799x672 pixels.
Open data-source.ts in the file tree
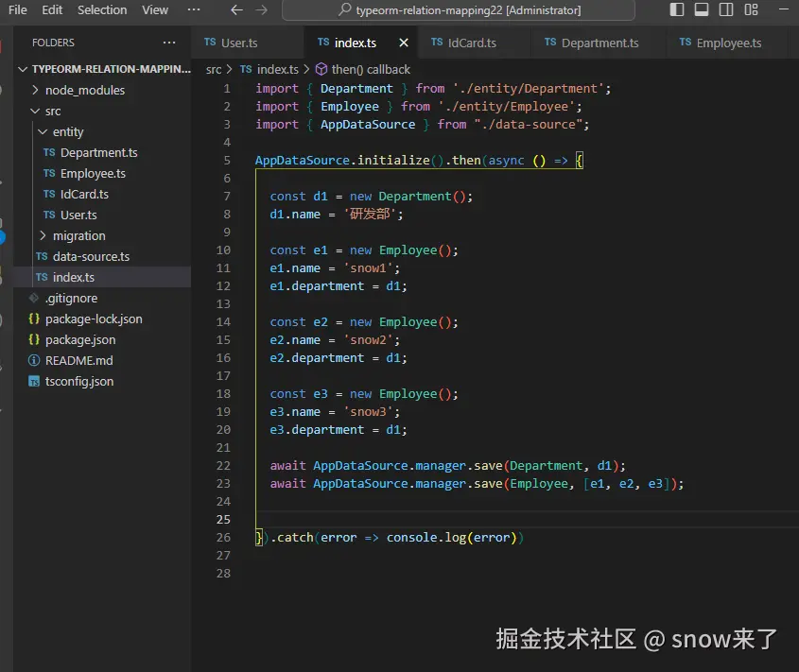(102, 257)
